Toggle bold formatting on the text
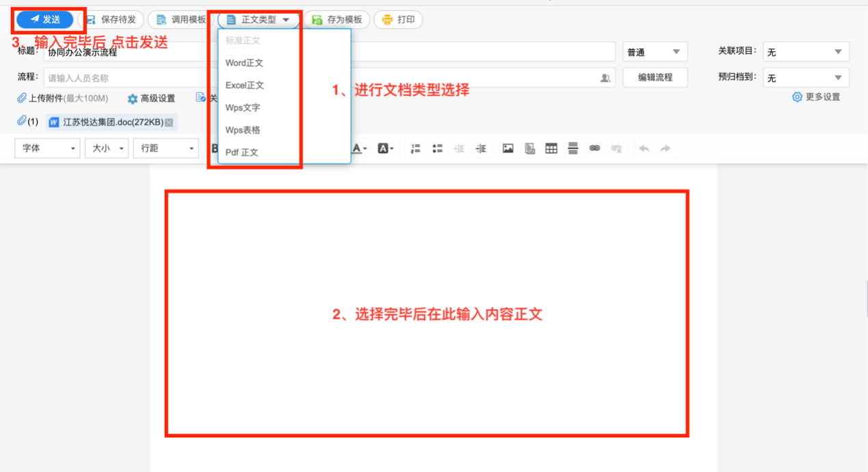 (x=214, y=148)
